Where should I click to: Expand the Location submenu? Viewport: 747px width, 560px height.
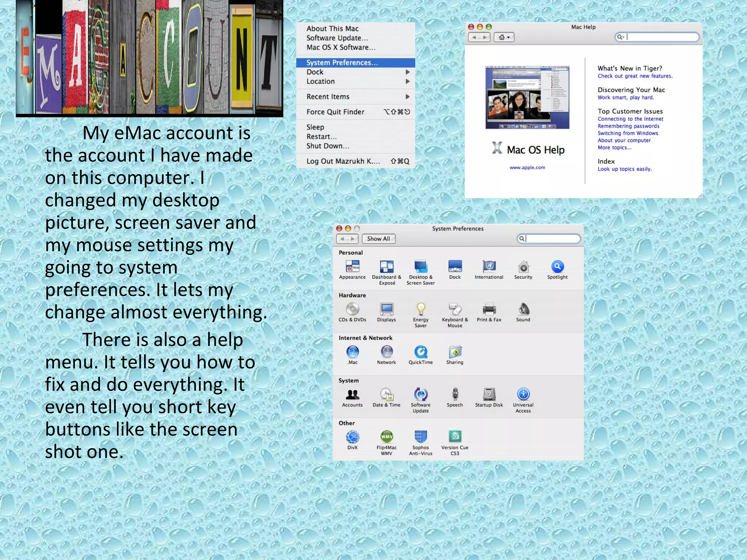click(356, 82)
